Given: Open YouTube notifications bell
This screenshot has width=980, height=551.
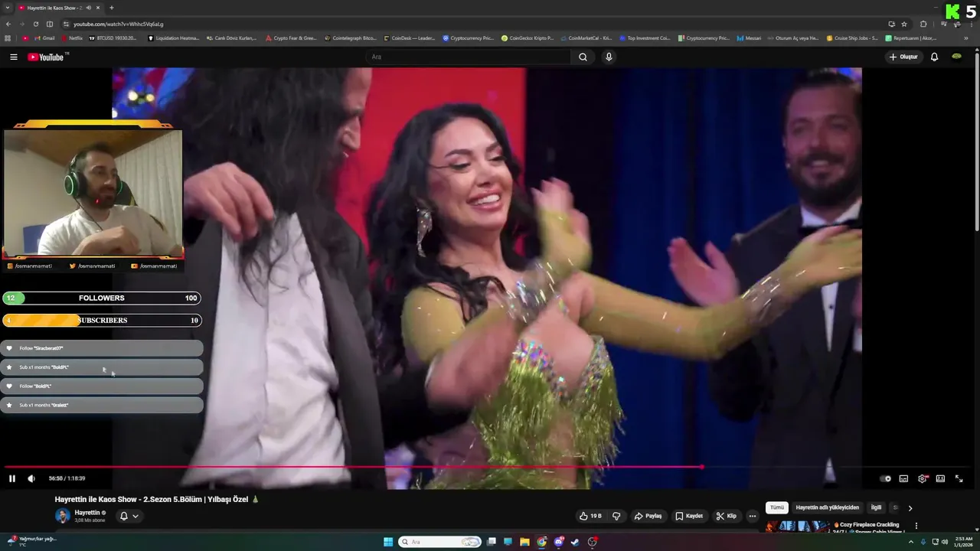Looking at the screenshot, I should (934, 57).
